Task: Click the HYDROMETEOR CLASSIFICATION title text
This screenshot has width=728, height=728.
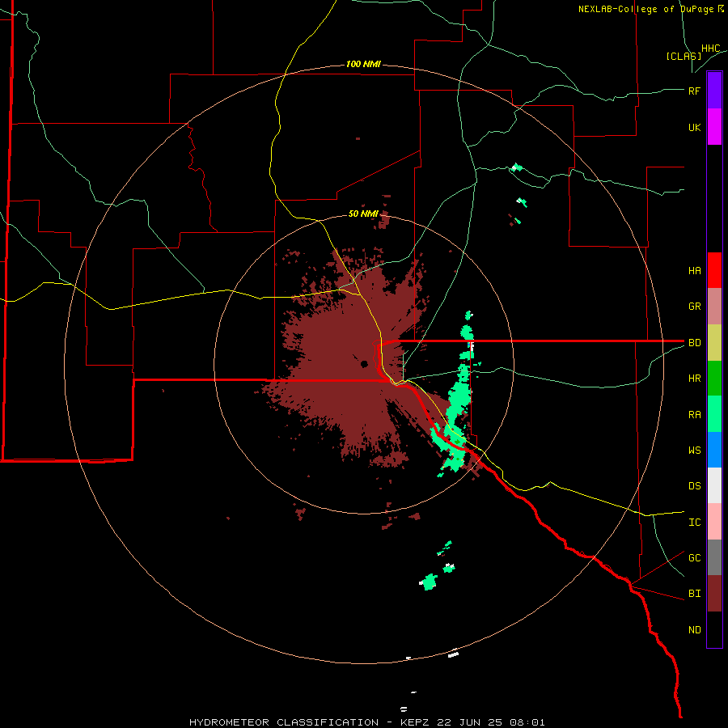Action: point(284,722)
